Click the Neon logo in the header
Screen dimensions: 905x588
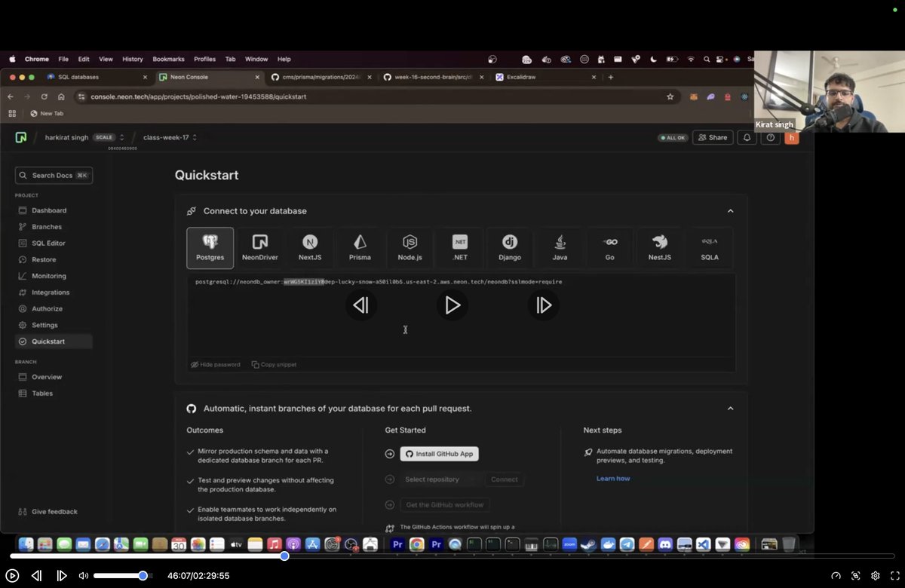(21, 137)
